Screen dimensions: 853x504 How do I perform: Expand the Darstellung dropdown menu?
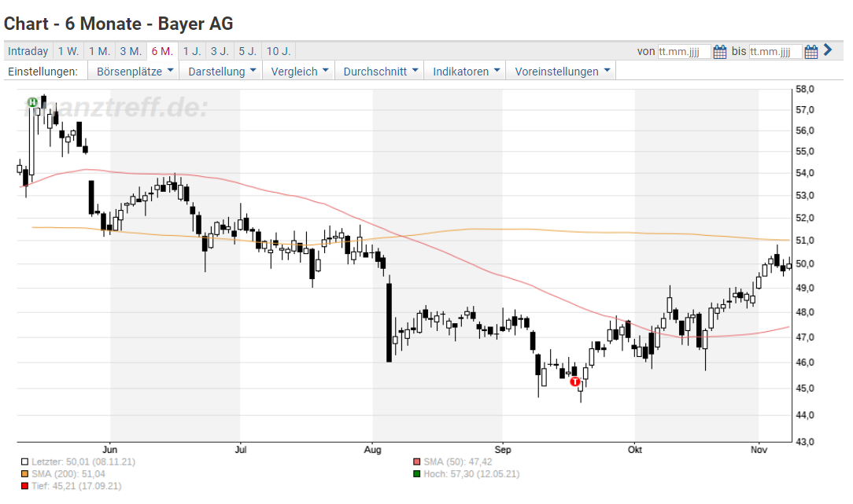point(221,72)
